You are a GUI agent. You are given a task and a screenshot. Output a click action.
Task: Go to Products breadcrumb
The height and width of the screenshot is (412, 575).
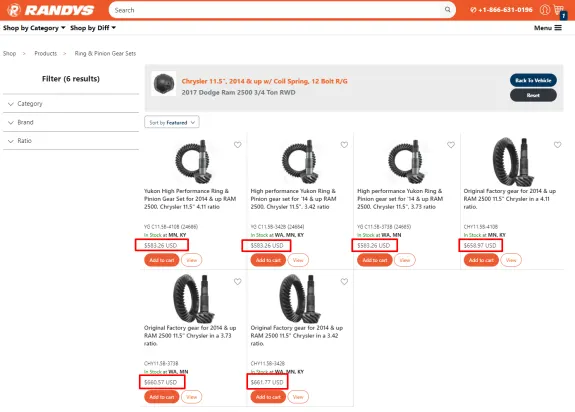pos(45,54)
